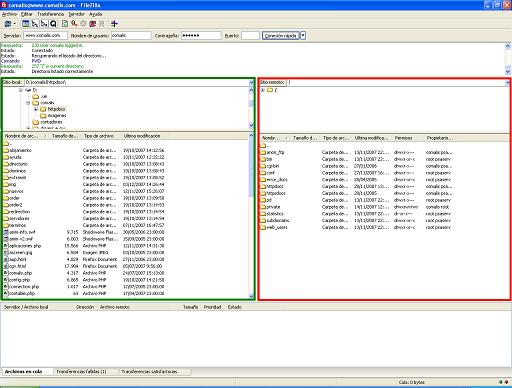The image size is (512, 388).
Task: Click the remote anon_ftp folder icon
Action: [x=263, y=152]
